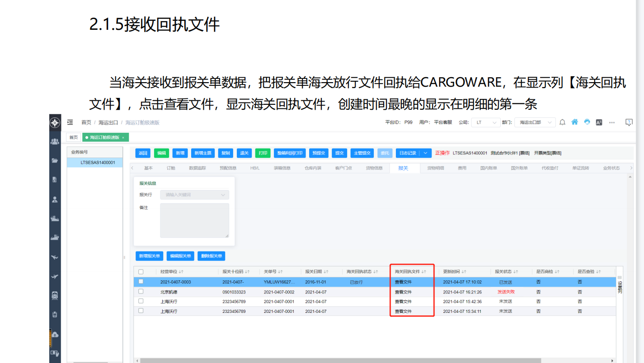Switch to the 费用 tab
This screenshot has height=363, width=644.
[462, 168]
